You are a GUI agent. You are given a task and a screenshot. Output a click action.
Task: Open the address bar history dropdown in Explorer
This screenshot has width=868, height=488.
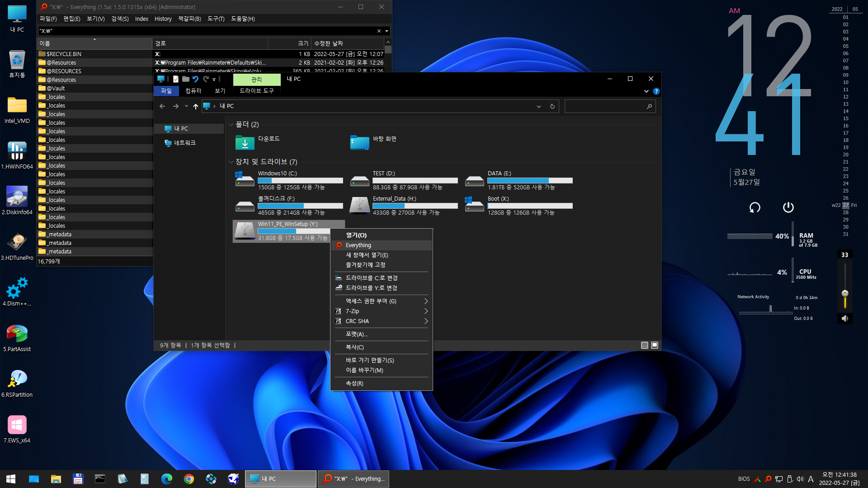coord(538,107)
